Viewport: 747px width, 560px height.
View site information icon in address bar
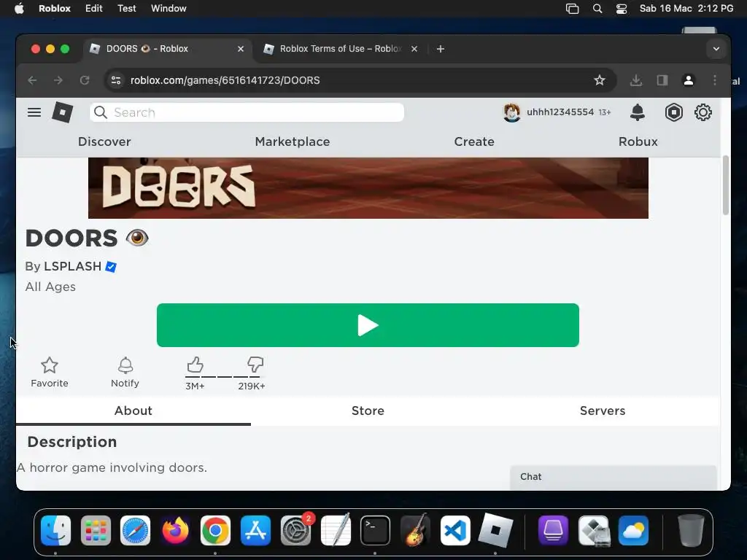click(116, 80)
